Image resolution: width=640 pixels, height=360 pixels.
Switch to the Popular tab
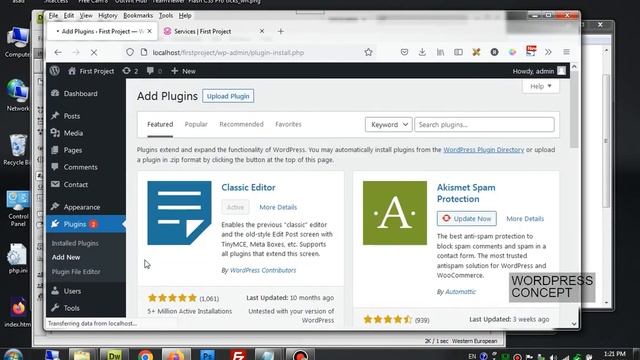point(196,124)
